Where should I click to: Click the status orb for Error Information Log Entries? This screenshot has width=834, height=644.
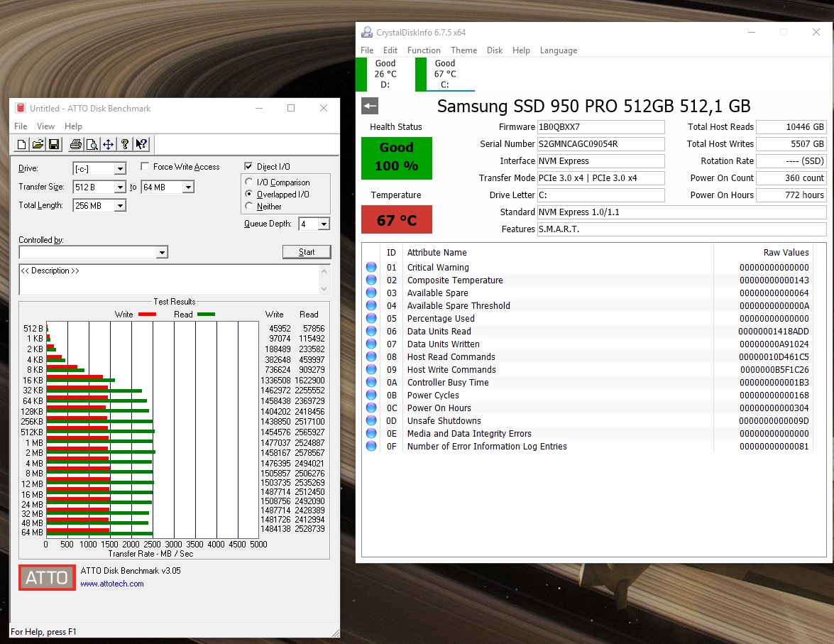(371, 446)
